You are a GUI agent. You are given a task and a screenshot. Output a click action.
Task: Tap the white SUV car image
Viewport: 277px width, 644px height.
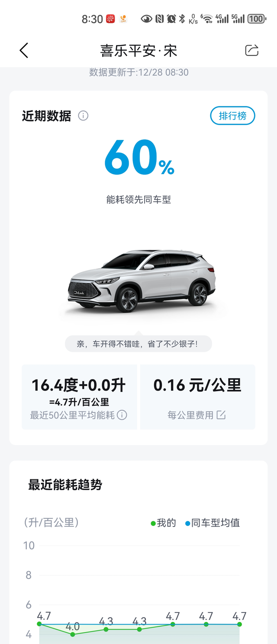coord(142,279)
